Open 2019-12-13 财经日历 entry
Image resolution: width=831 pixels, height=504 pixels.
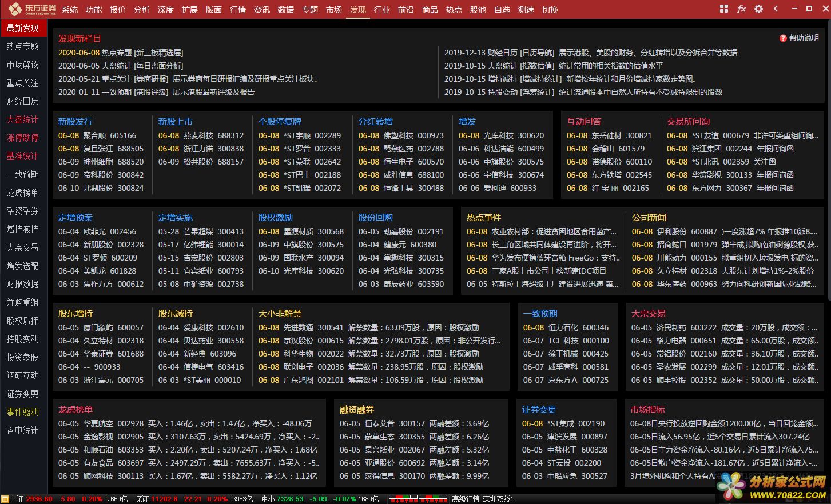click(x=591, y=53)
